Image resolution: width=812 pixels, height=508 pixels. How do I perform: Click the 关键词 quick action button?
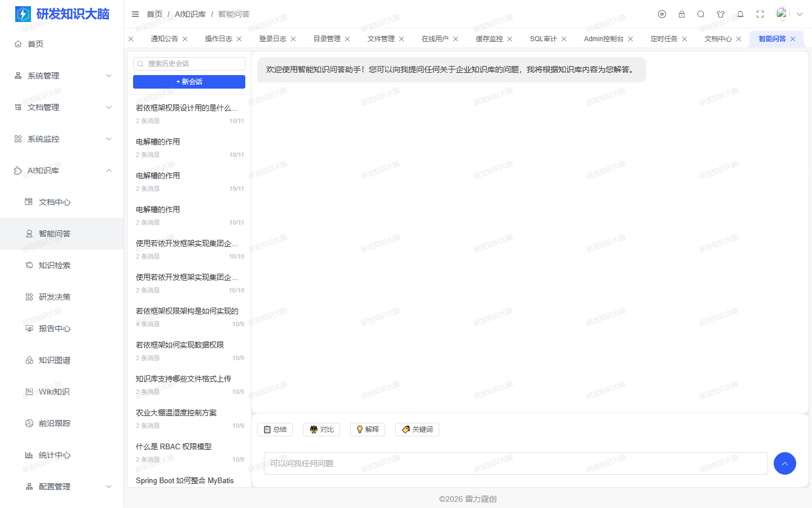coord(417,430)
